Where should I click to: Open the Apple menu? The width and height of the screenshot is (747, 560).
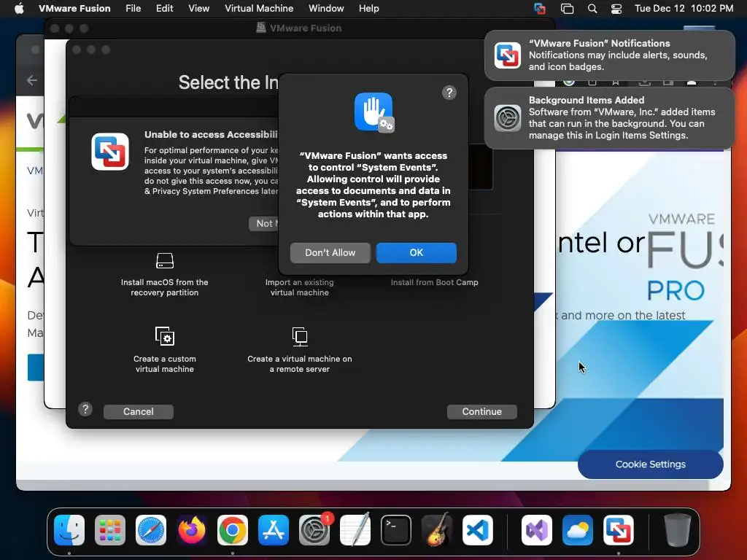coord(19,8)
